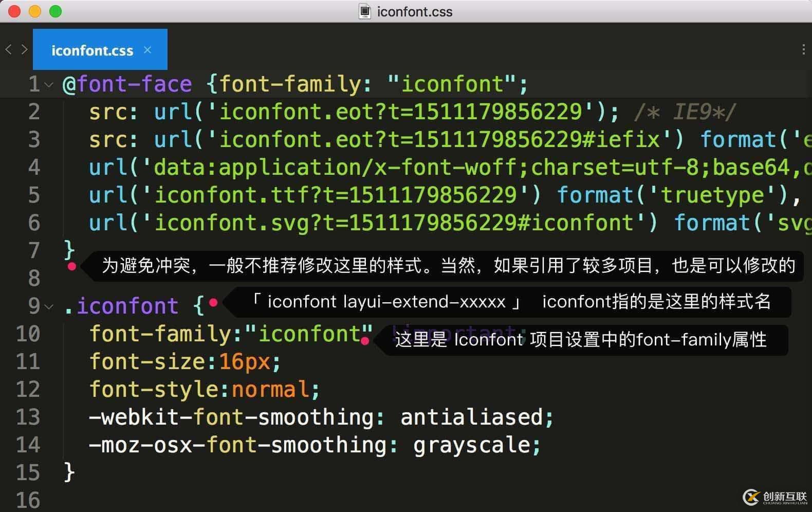This screenshot has width=812, height=512.
Task: Click the red close window button
Action: 14,11
